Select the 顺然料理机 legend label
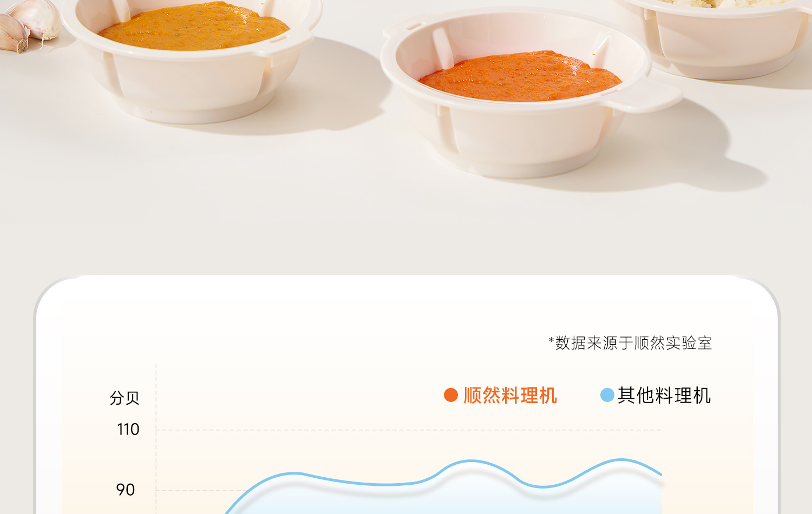 tap(510, 396)
